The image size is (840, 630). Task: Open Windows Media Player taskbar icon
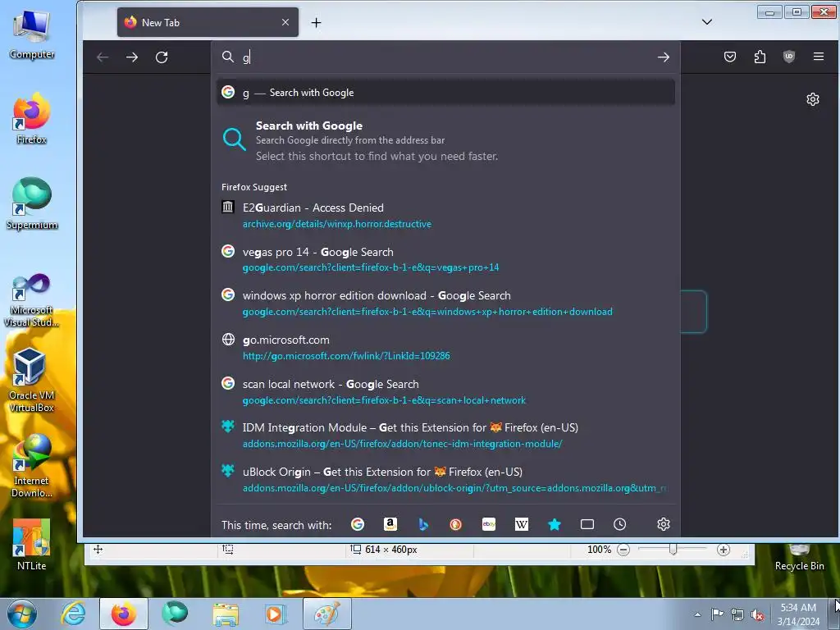pos(276,614)
